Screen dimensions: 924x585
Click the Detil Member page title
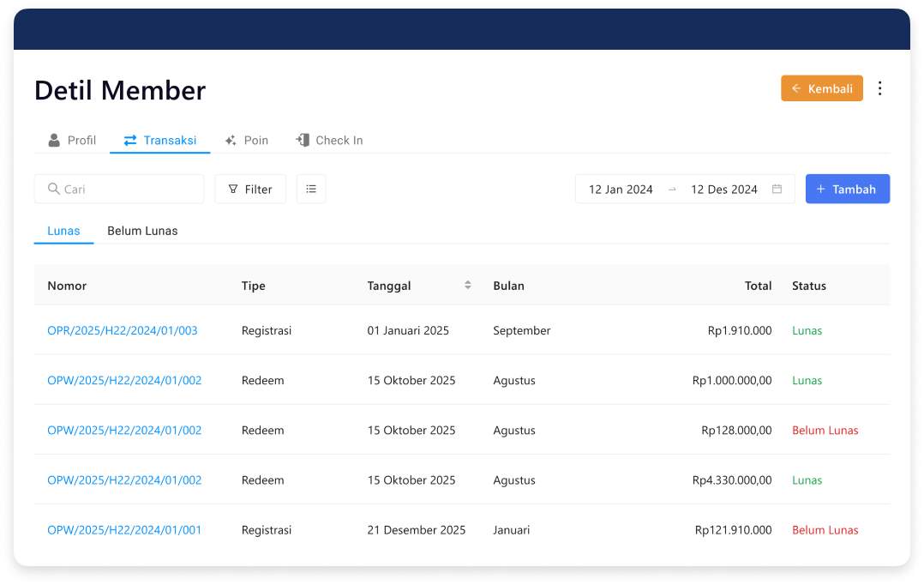click(x=120, y=90)
